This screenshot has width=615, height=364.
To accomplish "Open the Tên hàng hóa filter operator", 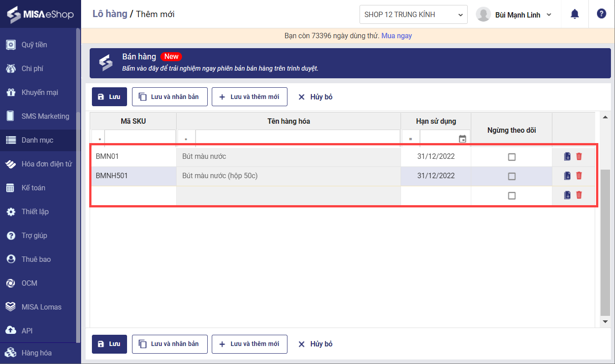I will [186, 139].
